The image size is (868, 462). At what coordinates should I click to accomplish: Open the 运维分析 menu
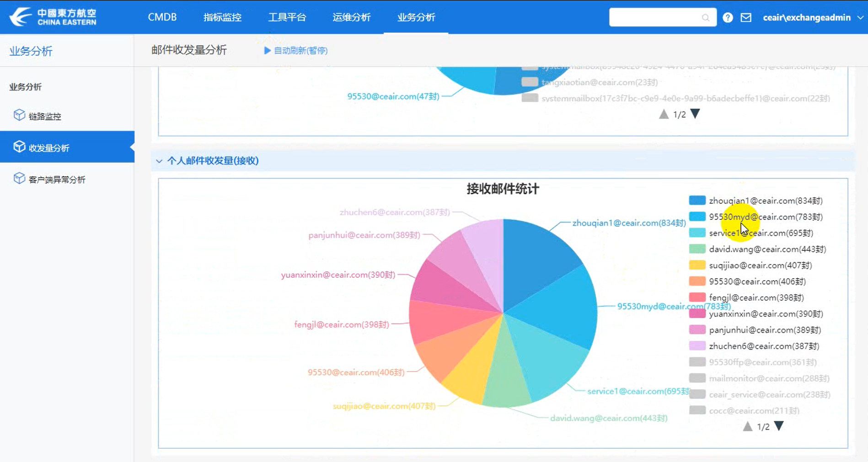click(351, 17)
